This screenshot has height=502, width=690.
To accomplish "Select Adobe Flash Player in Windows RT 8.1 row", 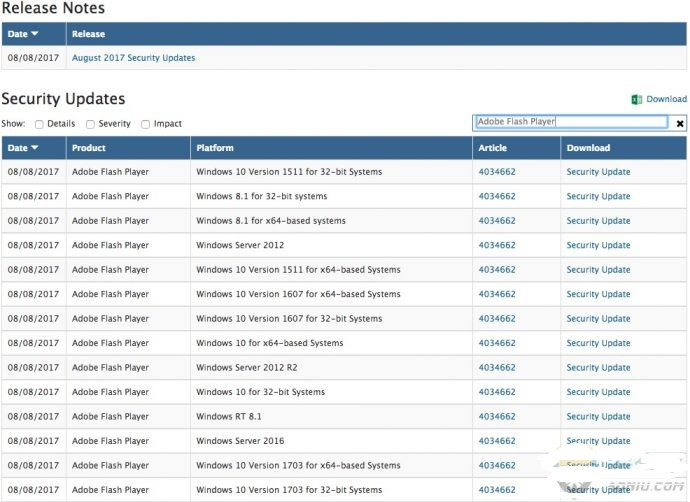I will point(110,416).
